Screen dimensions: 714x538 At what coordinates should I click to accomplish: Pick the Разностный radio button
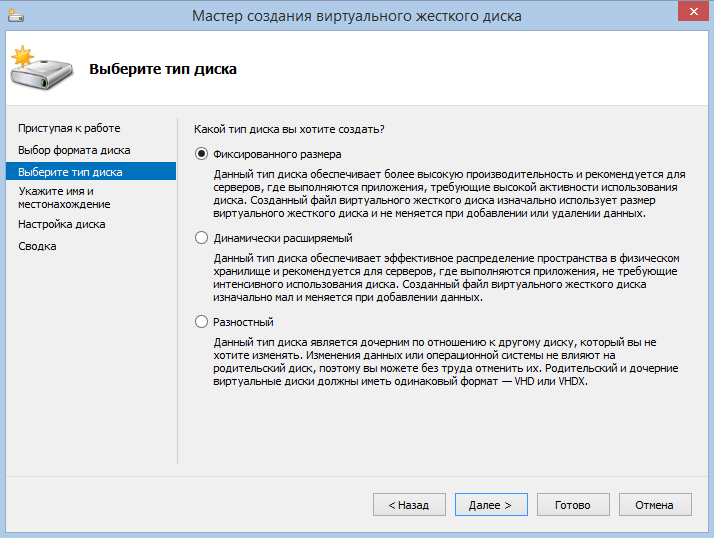(x=202, y=322)
